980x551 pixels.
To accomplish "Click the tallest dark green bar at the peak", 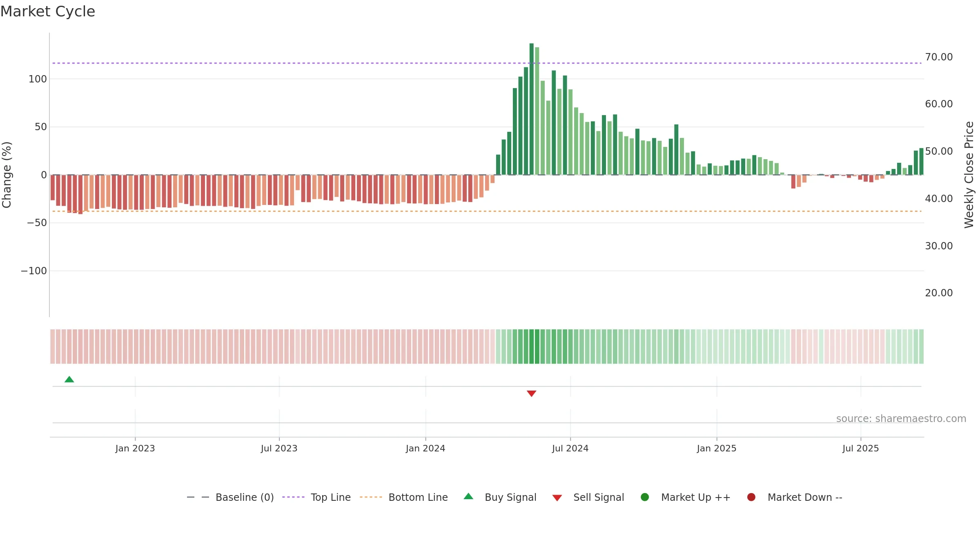I will pyautogui.click(x=531, y=109).
